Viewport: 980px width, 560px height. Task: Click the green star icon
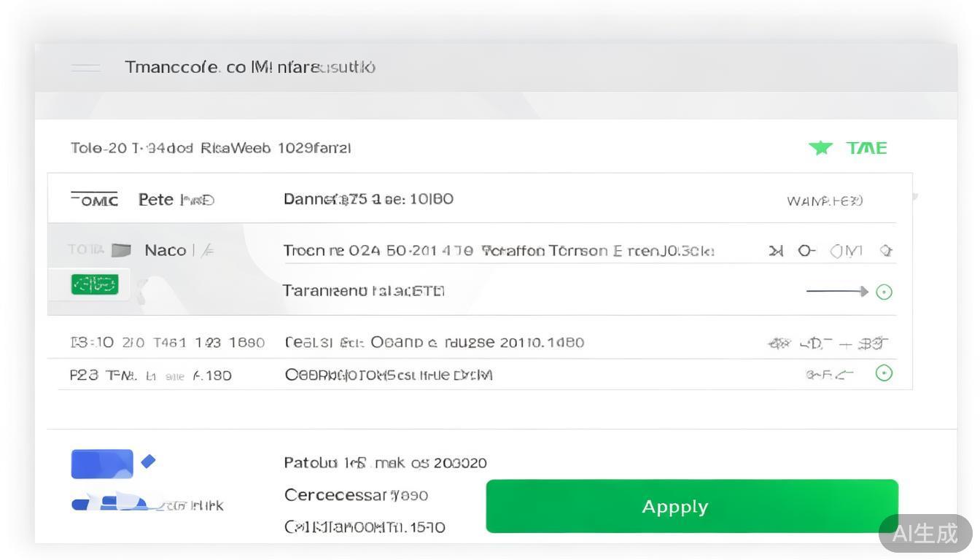pyautogui.click(x=820, y=148)
